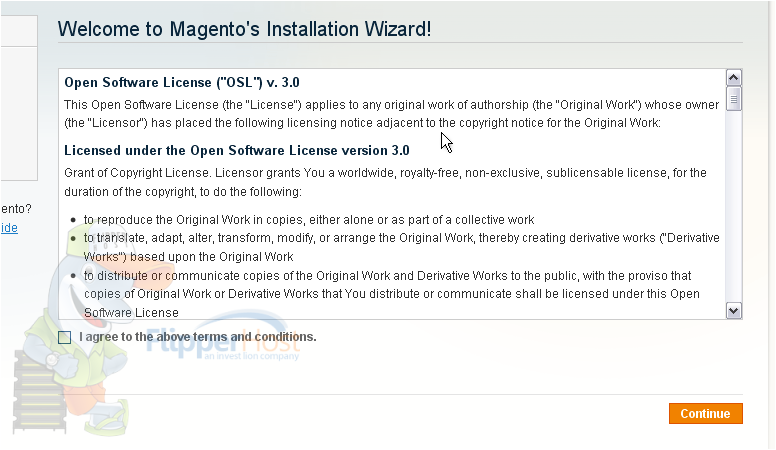
Task: Click the 'to distribute or communicate copies' bullet
Action: click(x=391, y=294)
